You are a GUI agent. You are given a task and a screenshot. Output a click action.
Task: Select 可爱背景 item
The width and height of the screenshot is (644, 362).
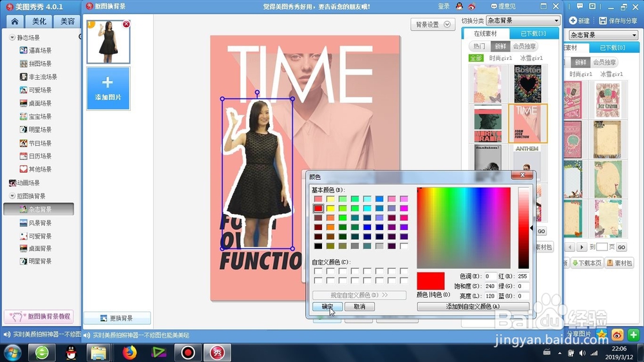pos(35,236)
